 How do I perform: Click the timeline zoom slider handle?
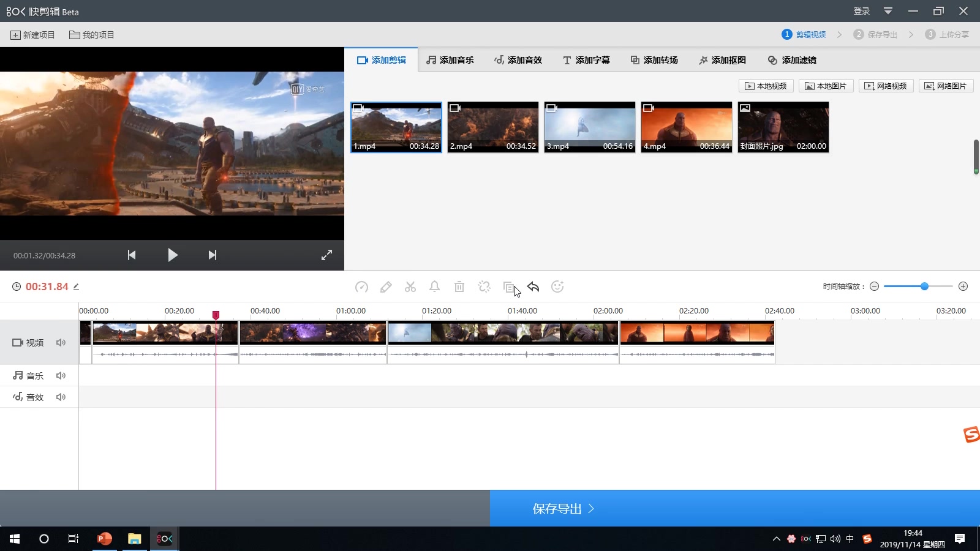(x=924, y=286)
